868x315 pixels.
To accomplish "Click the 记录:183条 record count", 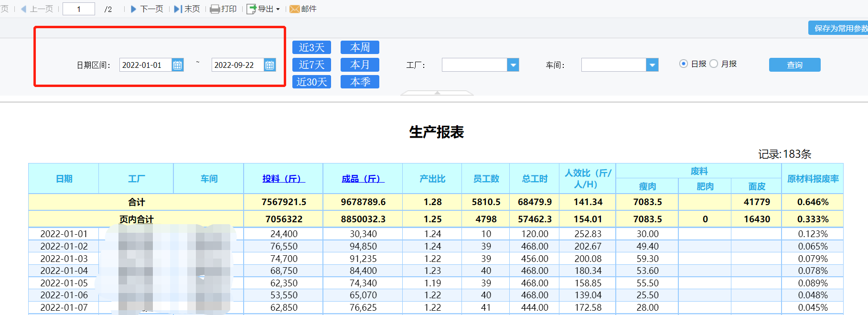I will pos(785,154).
